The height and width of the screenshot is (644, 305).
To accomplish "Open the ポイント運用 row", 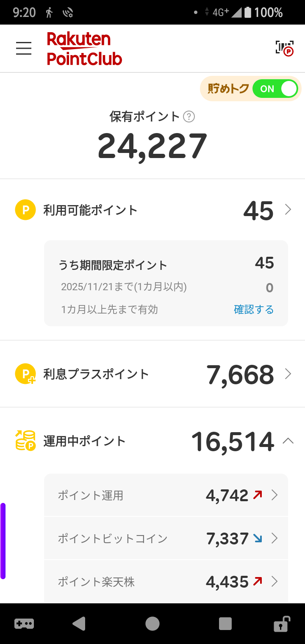I will point(166,495).
